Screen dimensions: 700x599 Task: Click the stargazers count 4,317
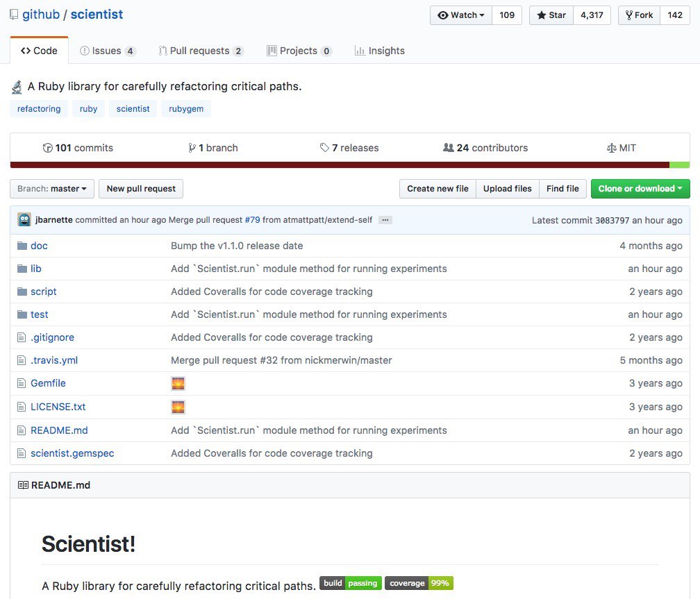click(x=592, y=15)
